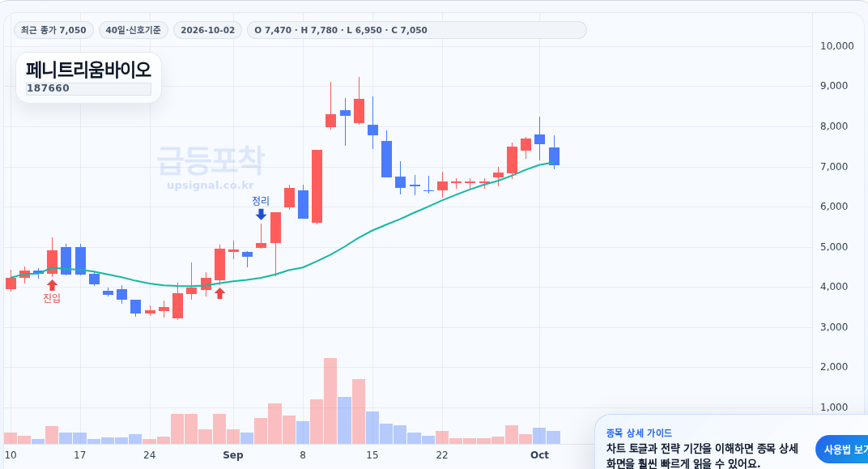Click the 17 date axis label
The width and height of the screenshot is (868, 469).
pos(80,455)
